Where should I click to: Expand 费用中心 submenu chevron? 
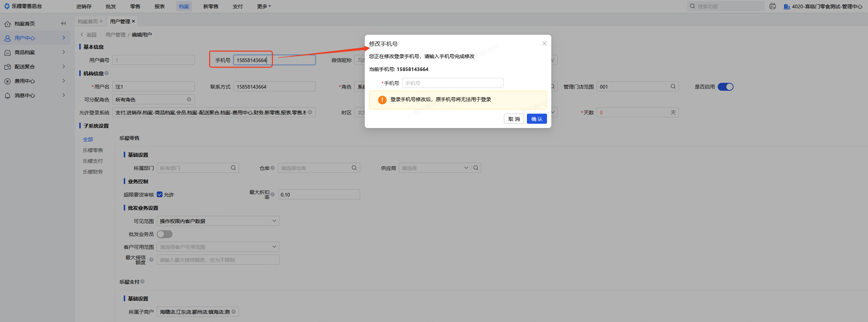pos(64,81)
